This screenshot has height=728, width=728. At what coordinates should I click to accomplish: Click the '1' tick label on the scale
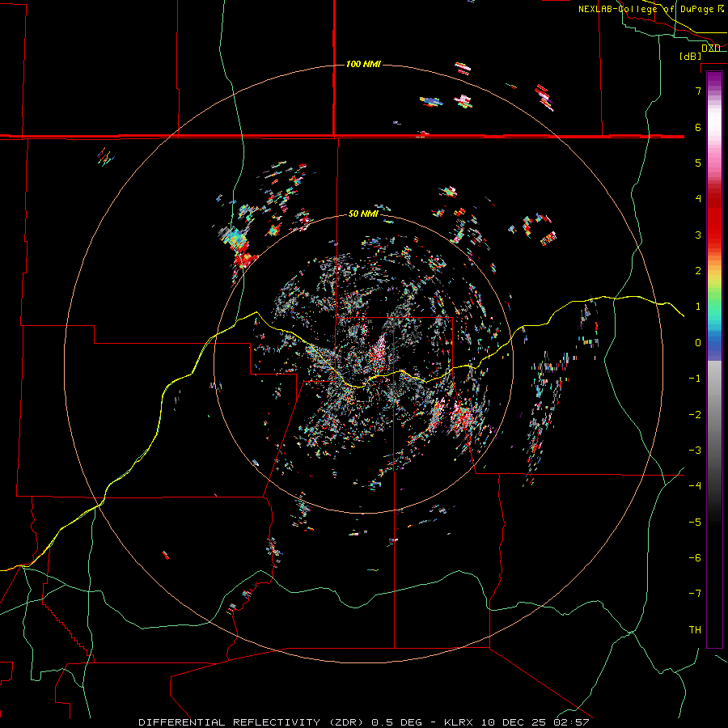tap(698, 307)
